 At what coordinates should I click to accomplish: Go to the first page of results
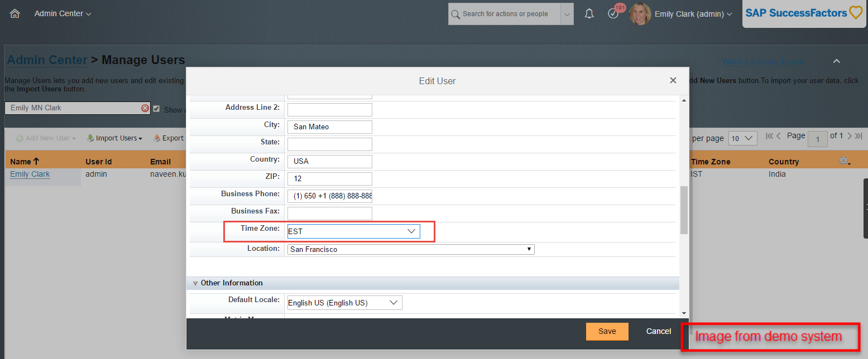point(770,136)
